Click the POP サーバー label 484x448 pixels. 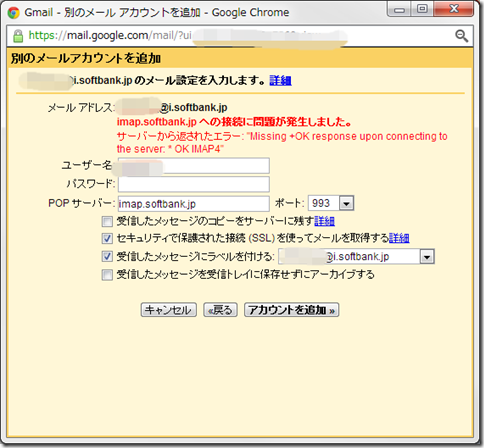(x=81, y=203)
